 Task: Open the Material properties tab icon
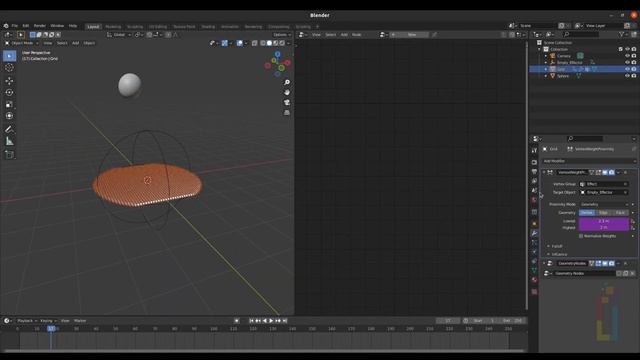tap(534, 280)
